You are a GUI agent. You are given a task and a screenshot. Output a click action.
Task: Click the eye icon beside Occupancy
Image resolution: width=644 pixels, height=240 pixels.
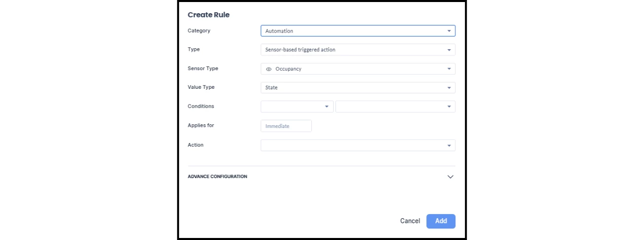269,69
